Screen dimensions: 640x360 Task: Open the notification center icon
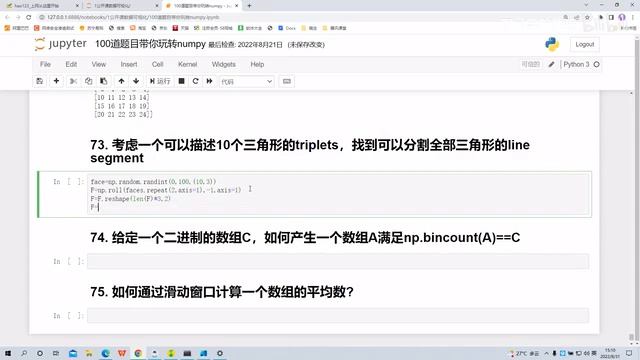click(629, 353)
